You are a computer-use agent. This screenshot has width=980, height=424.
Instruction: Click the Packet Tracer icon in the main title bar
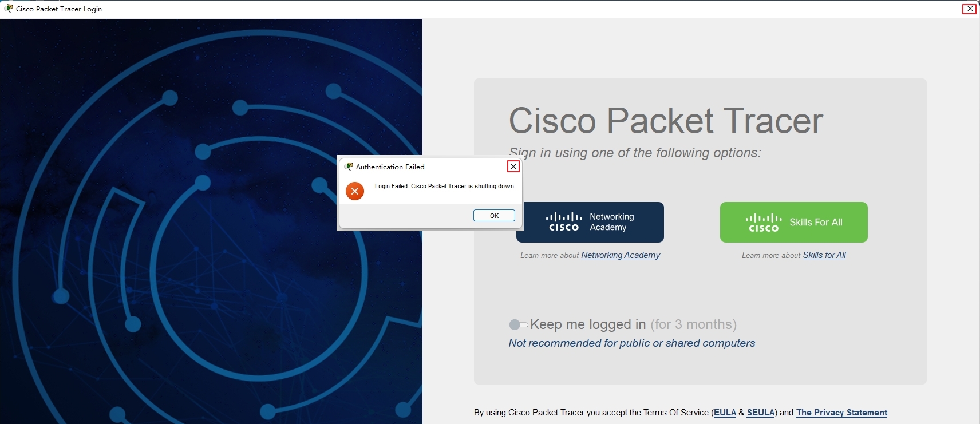(x=9, y=9)
